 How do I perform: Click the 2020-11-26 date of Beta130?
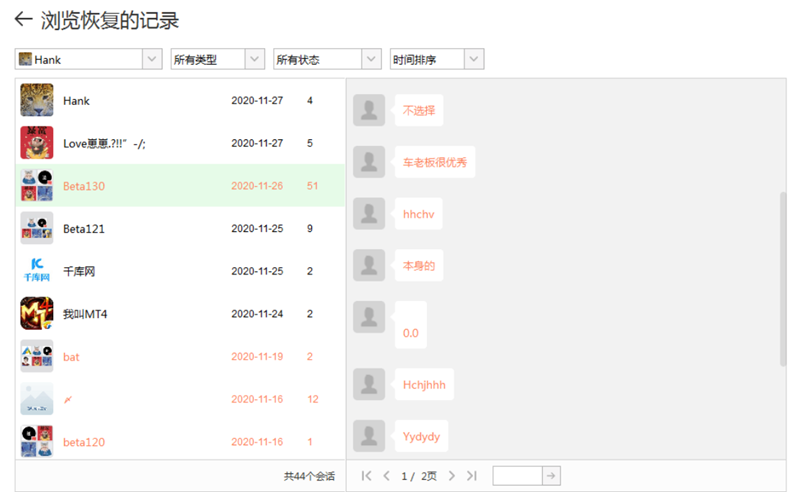coord(257,186)
